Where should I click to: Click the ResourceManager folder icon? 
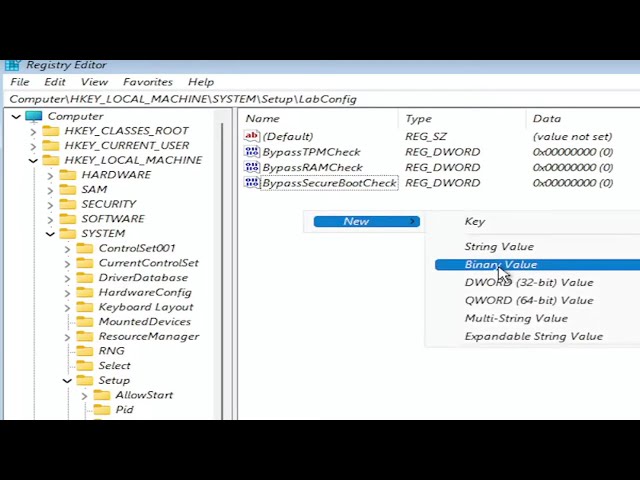tap(85, 336)
